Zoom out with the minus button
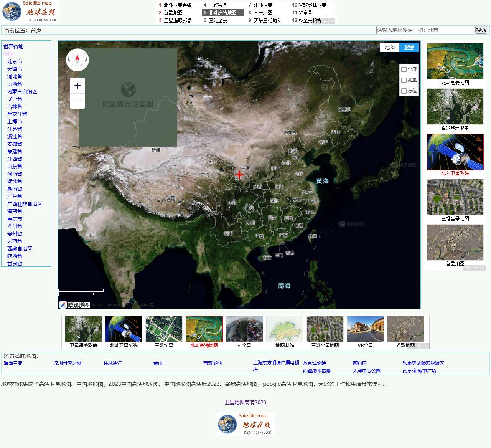Screen dimensions: 491x448 tap(77, 101)
